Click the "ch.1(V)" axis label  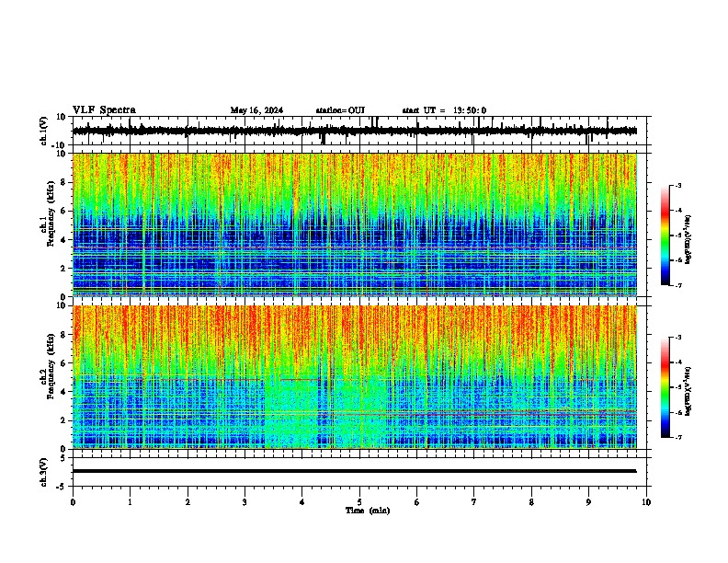tap(44, 131)
